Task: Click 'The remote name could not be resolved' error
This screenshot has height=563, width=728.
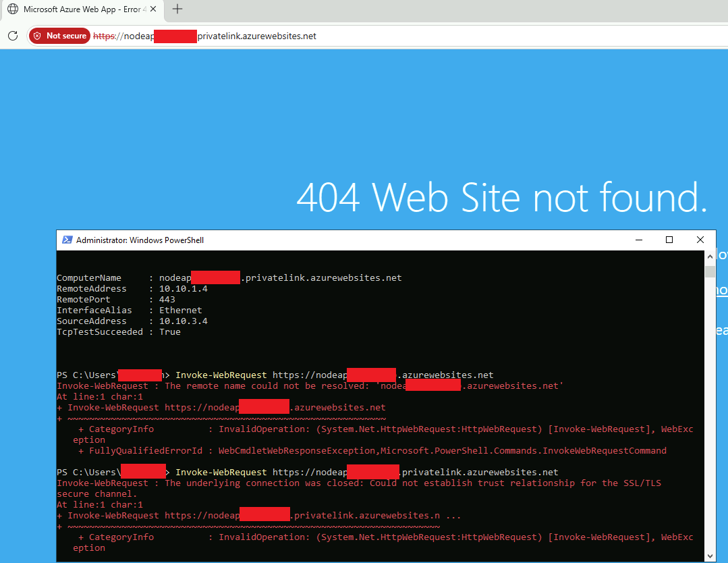Action: click(x=310, y=386)
